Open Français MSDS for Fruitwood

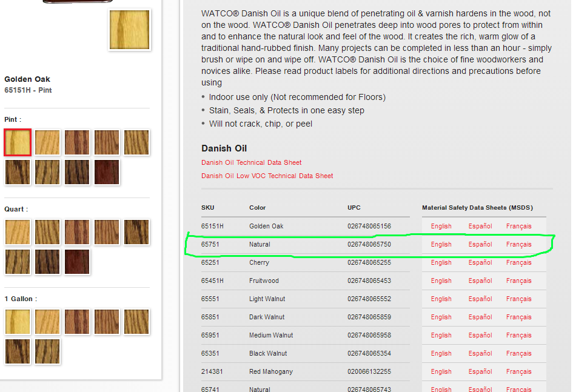coord(519,281)
